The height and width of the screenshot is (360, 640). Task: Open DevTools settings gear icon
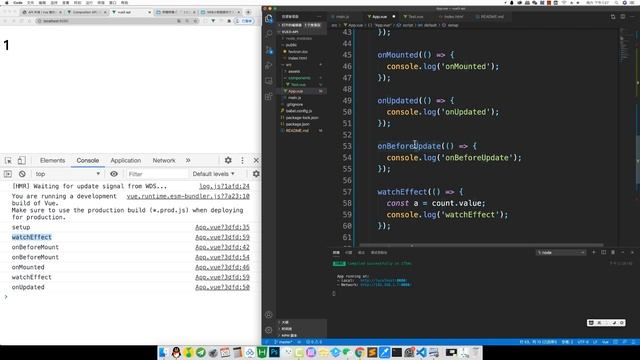228,160
